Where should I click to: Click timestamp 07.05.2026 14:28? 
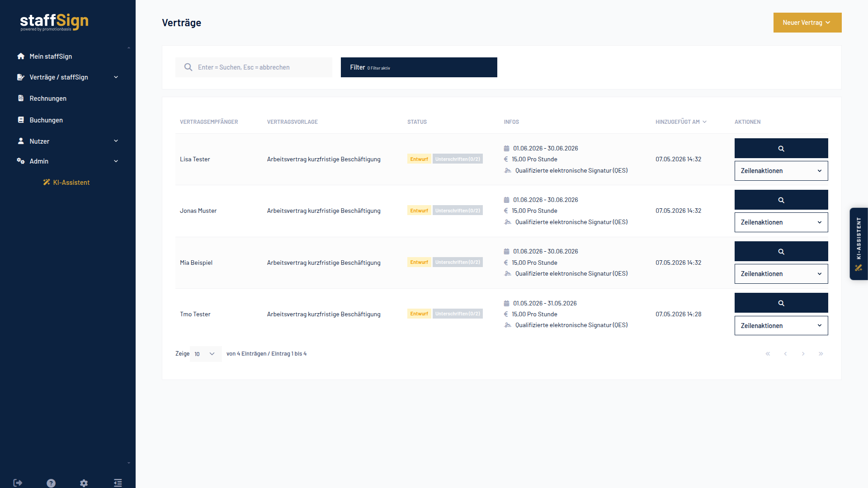(x=679, y=314)
